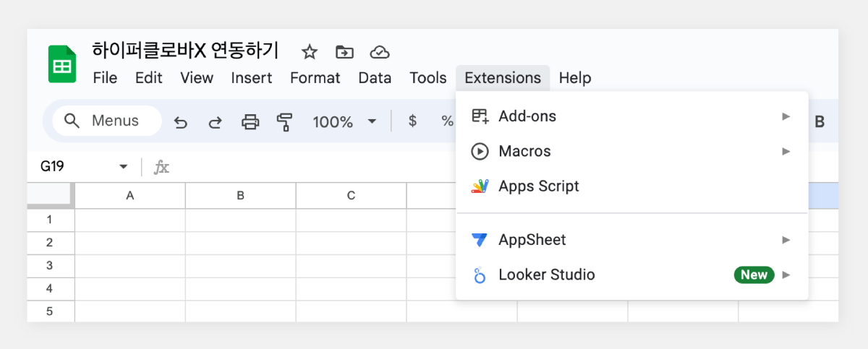
Task: Expand the Add-ons submenu arrow
Action: coord(786,116)
